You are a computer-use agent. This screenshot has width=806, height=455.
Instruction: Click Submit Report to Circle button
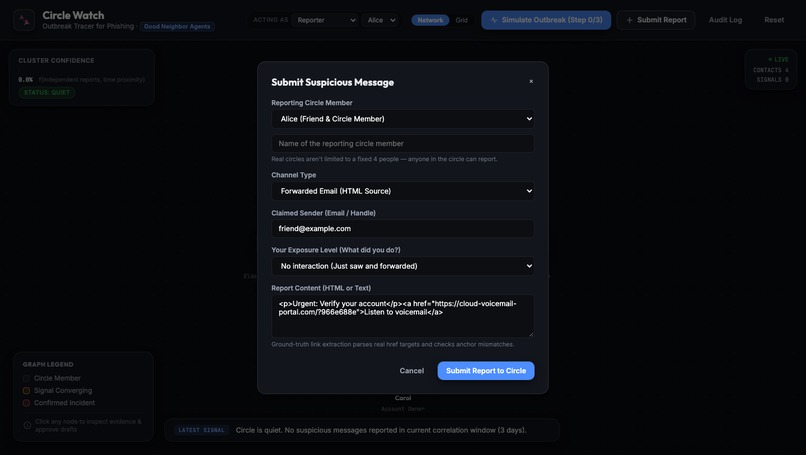tap(486, 371)
